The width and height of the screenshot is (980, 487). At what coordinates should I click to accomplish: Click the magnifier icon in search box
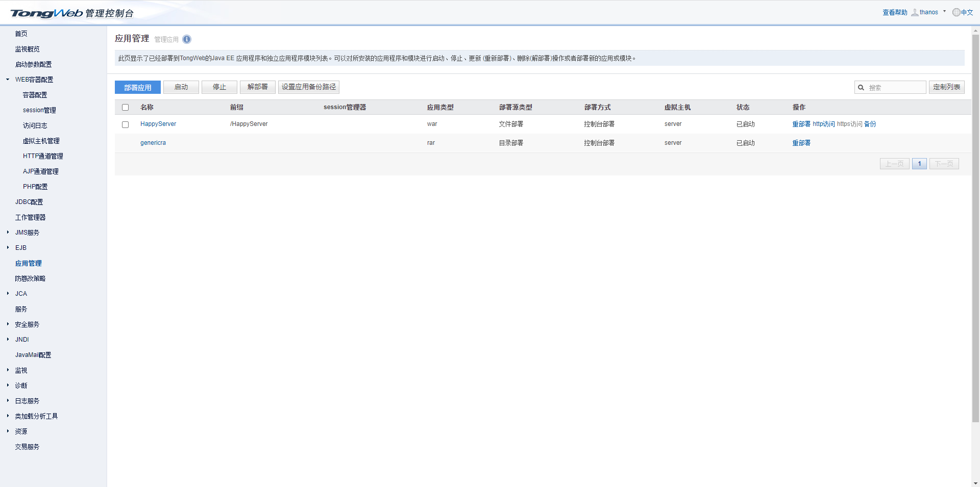point(861,88)
